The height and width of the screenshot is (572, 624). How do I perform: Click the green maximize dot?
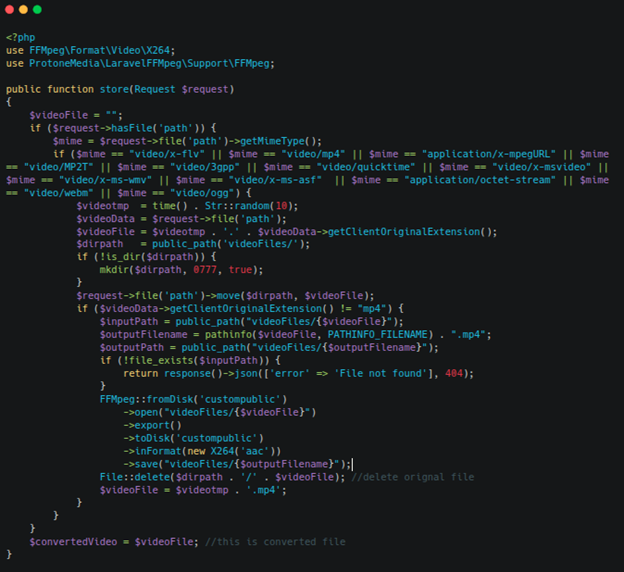click(x=38, y=9)
